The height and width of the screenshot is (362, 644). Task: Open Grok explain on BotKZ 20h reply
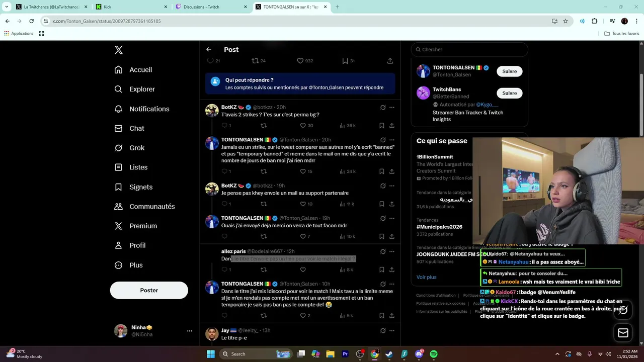tap(382, 108)
